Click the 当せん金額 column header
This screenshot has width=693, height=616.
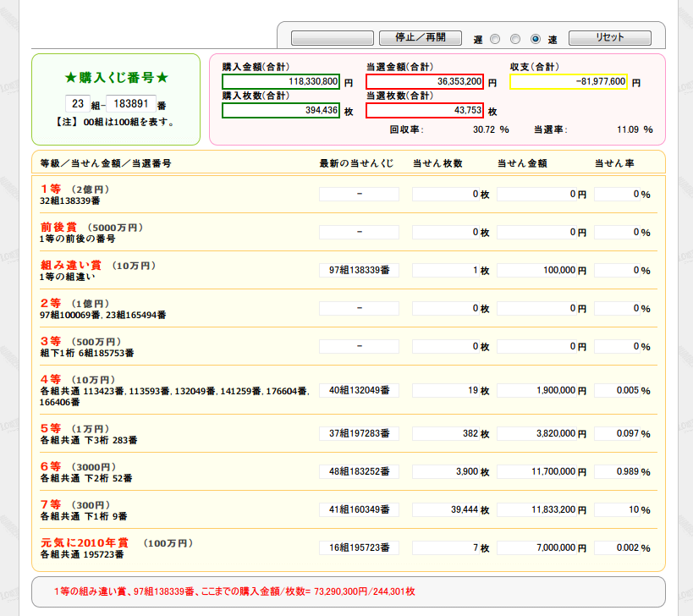[522, 164]
